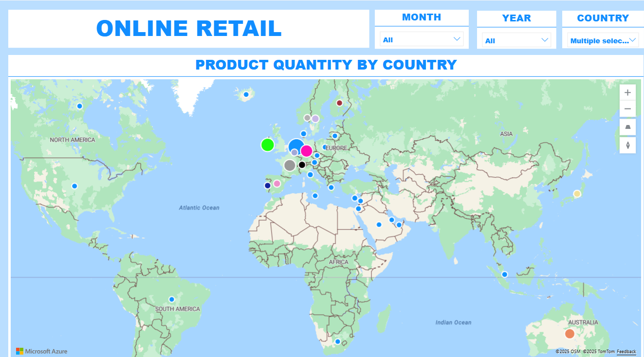Click the ©2025 TomTom attribution text
This screenshot has width=644, height=357.
pos(600,351)
